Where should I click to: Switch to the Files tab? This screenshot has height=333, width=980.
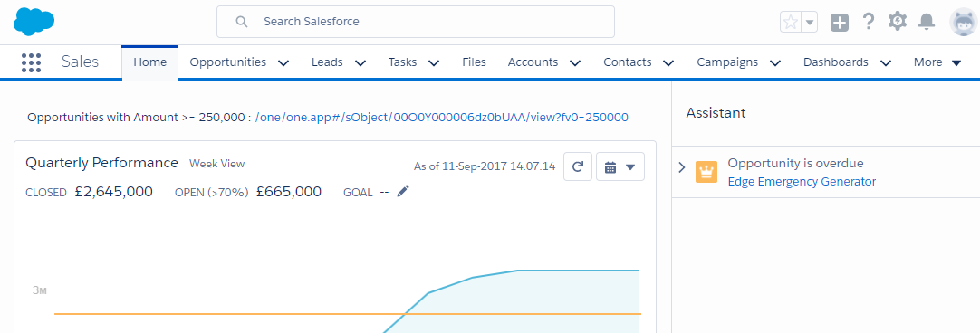(x=475, y=62)
